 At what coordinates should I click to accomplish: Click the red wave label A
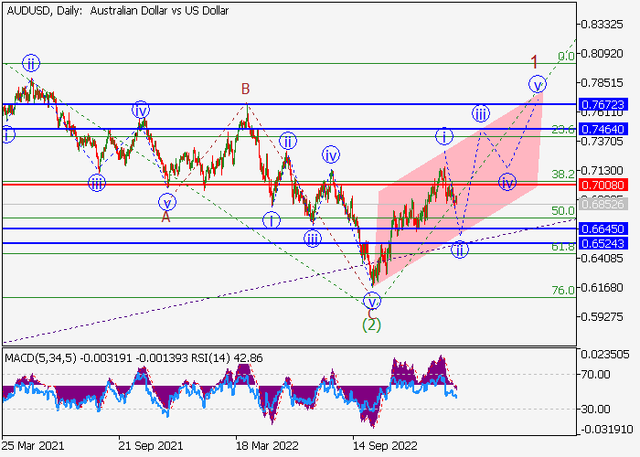166,215
